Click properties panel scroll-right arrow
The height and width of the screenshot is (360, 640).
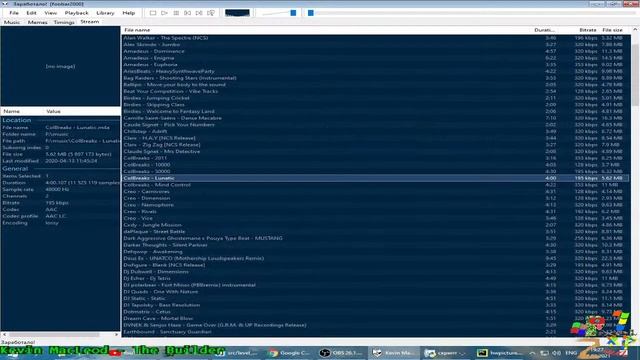(x=117, y=335)
